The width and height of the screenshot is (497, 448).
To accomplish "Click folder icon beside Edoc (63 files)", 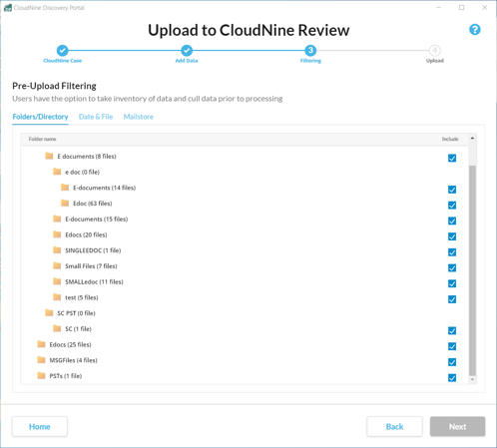I will (65, 203).
